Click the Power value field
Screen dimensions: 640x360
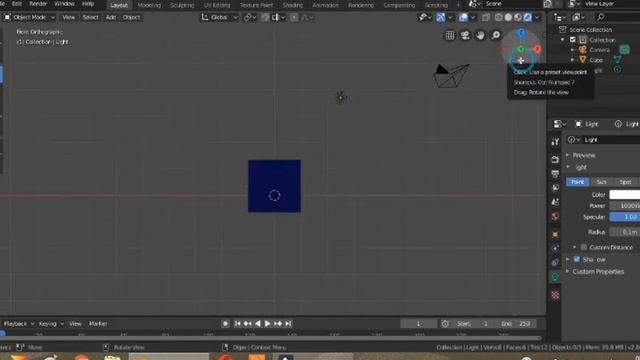[624, 206]
